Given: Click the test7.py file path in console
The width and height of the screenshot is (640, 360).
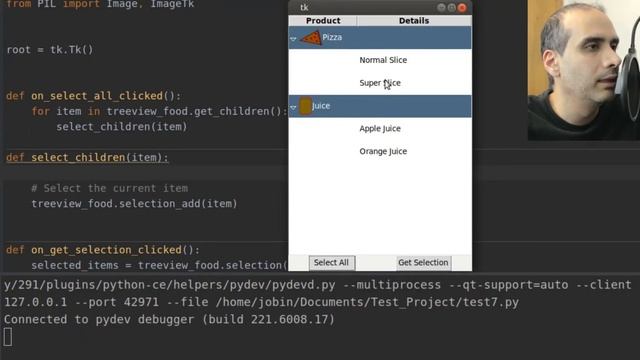Looking at the screenshot, I should click(367, 302).
